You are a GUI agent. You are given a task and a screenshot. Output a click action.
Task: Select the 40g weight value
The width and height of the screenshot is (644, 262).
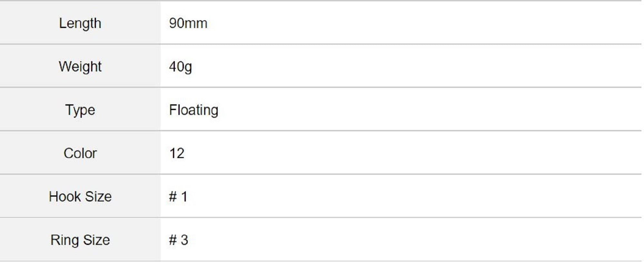[x=180, y=67]
